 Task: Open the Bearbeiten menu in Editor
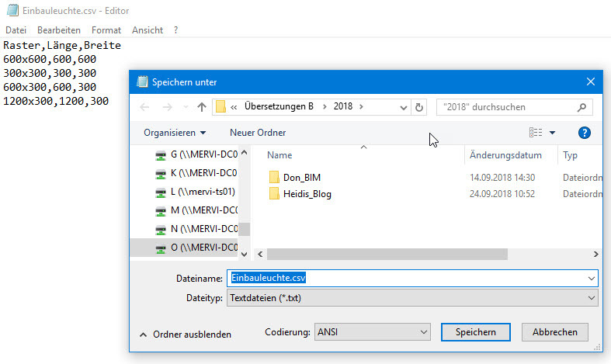59,30
